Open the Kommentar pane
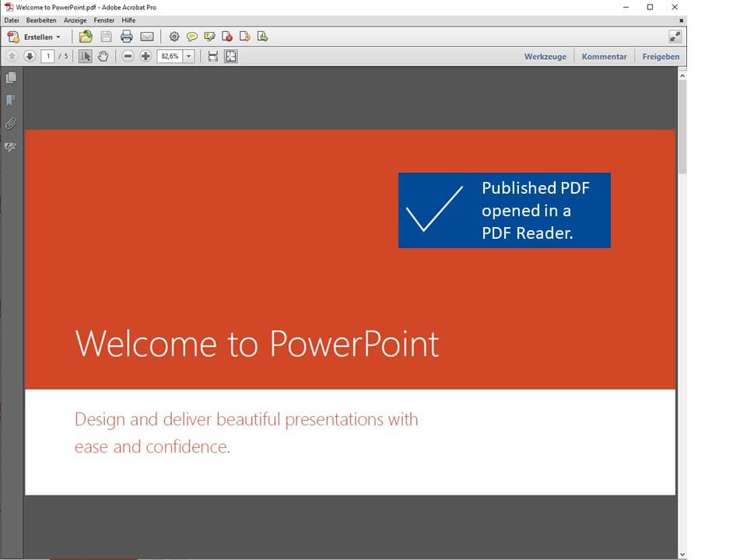This screenshot has height=560, width=747. [x=604, y=57]
